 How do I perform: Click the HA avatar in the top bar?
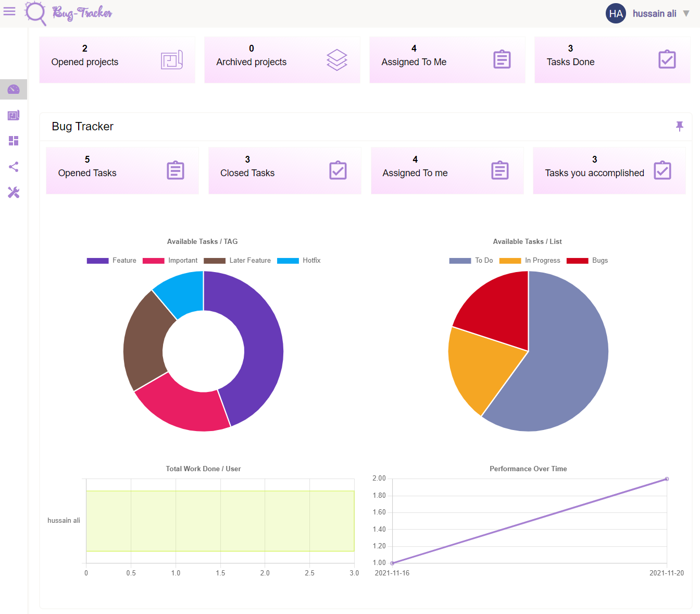click(x=616, y=13)
